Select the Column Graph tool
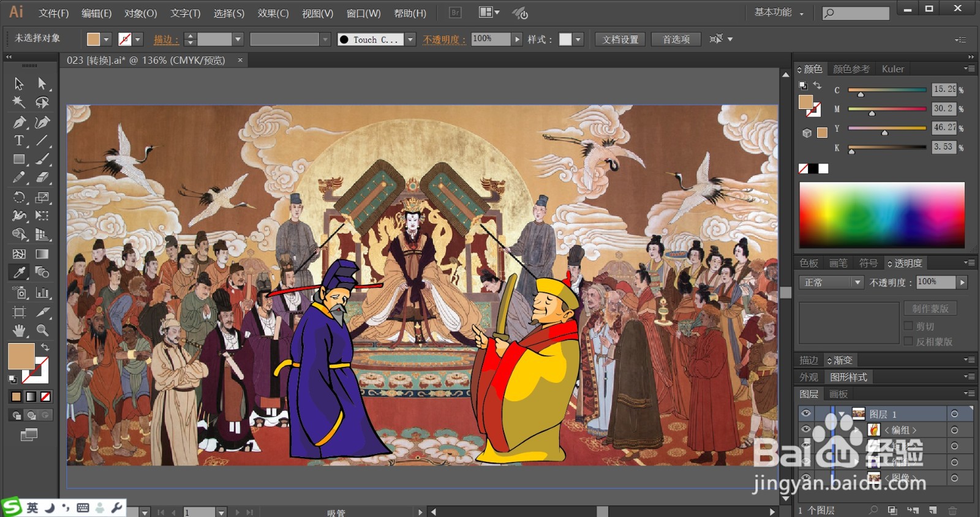Image resolution: width=980 pixels, height=517 pixels. (x=42, y=292)
